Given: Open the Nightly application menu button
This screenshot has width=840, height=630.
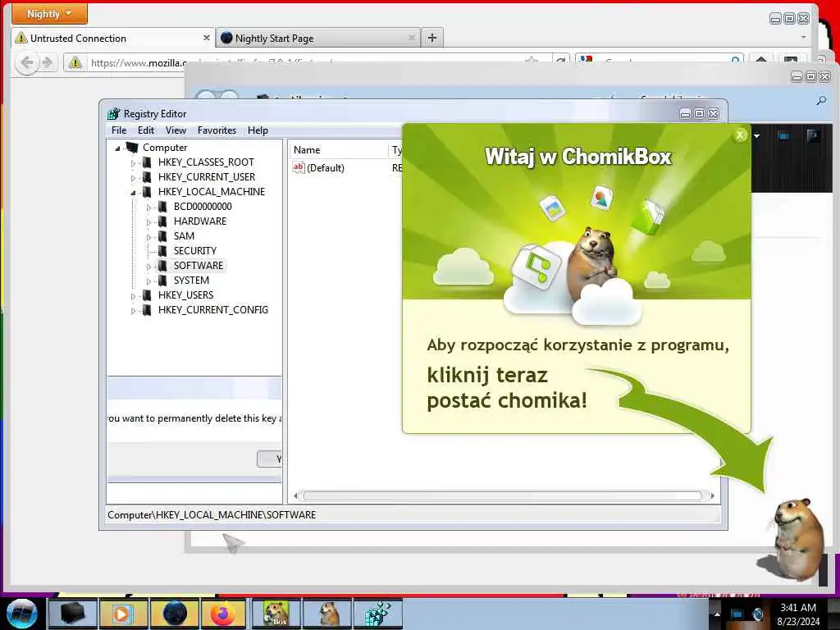Looking at the screenshot, I should tap(49, 13).
